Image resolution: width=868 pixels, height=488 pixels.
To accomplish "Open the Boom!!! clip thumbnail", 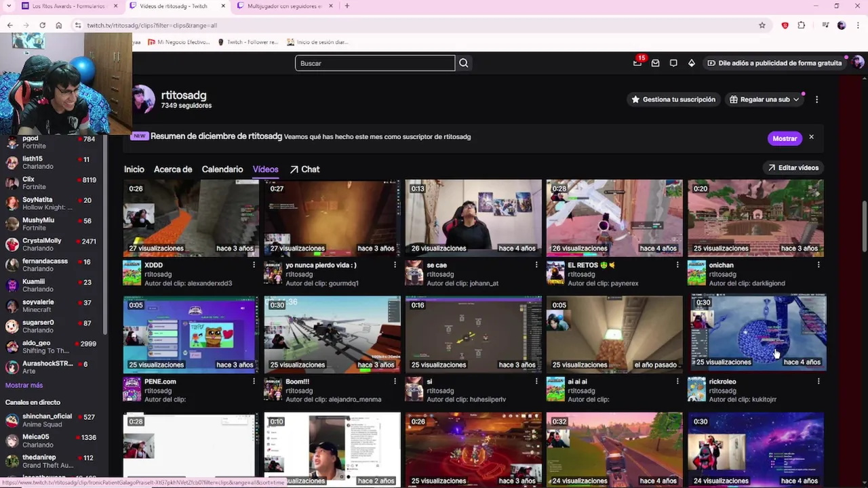I will (x=332, y=334).
